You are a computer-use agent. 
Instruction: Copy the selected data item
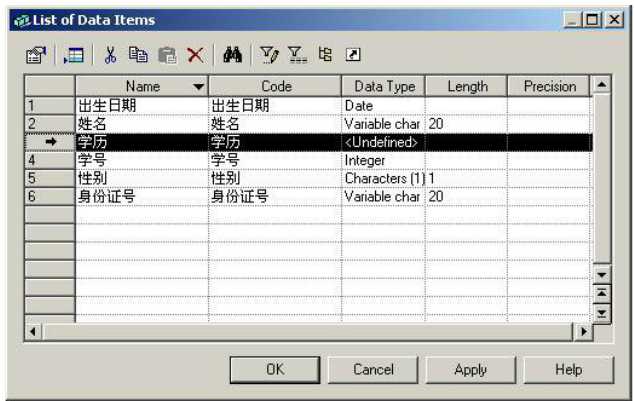pos(138,55)
